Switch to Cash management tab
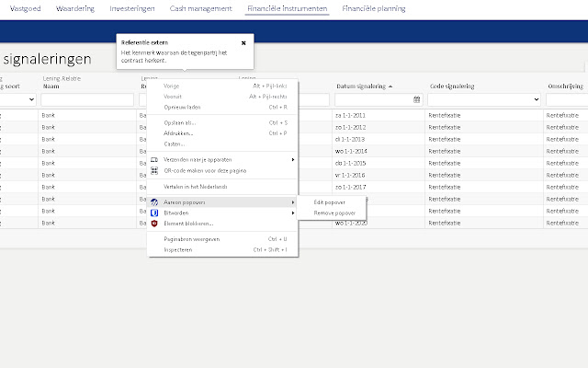 (x=201, y=8)
